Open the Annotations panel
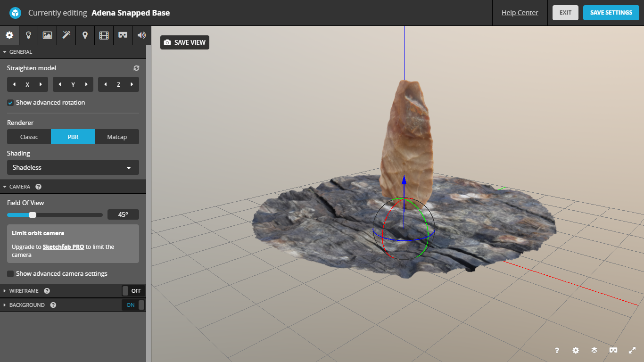Viewport: 644px width, 362px height. pos(85,35)
